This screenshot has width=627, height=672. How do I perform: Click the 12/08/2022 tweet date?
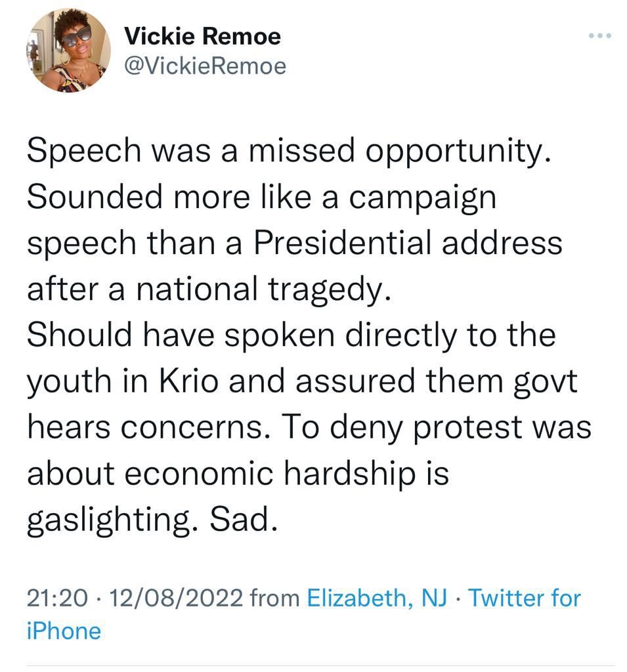177,598
